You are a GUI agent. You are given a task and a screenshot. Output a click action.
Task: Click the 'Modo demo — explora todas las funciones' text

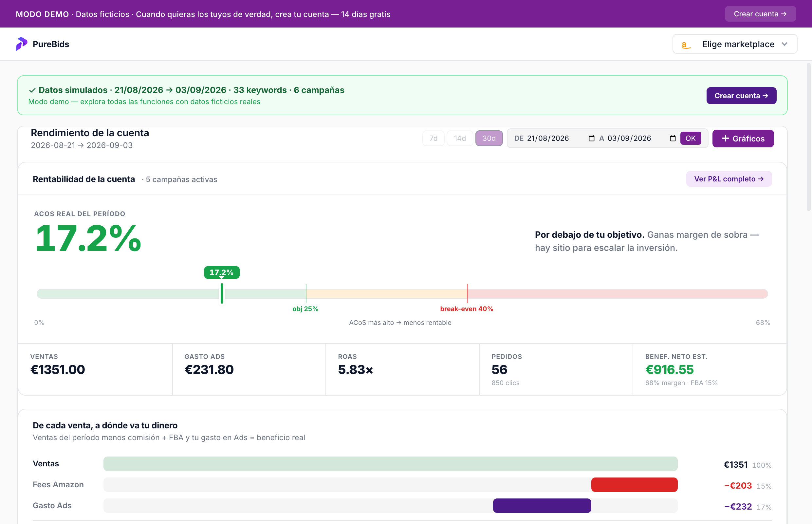[x=144, y=102]
